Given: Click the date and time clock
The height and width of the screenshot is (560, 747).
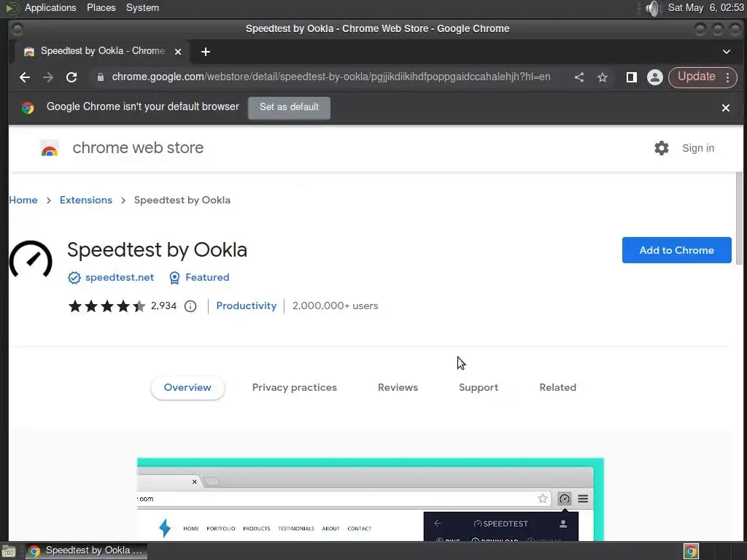Looking at the screenshot, I should tap(705, 7).
